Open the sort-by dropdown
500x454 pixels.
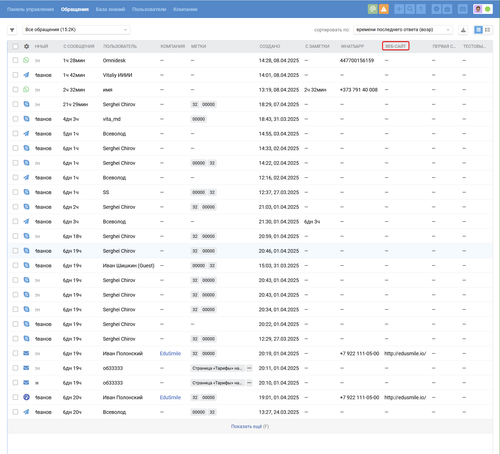click(x=403, y=30)
